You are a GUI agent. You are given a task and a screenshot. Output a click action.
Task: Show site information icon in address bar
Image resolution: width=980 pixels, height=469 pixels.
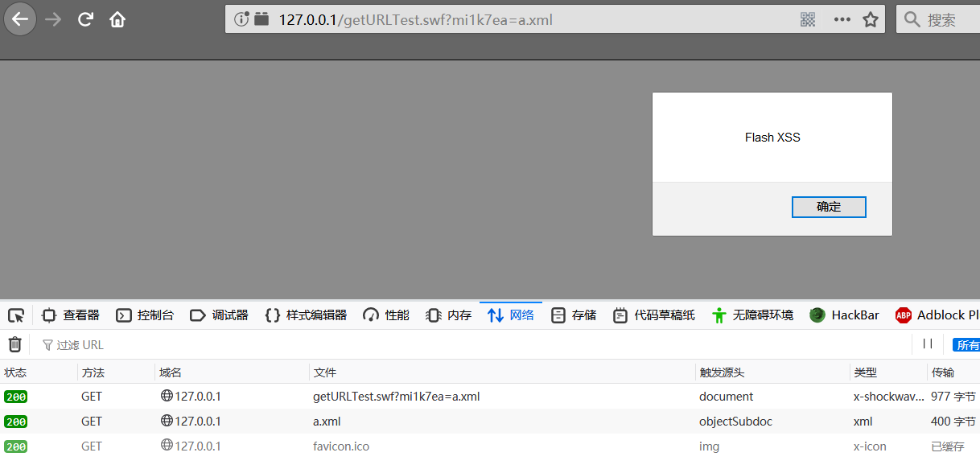241,19
